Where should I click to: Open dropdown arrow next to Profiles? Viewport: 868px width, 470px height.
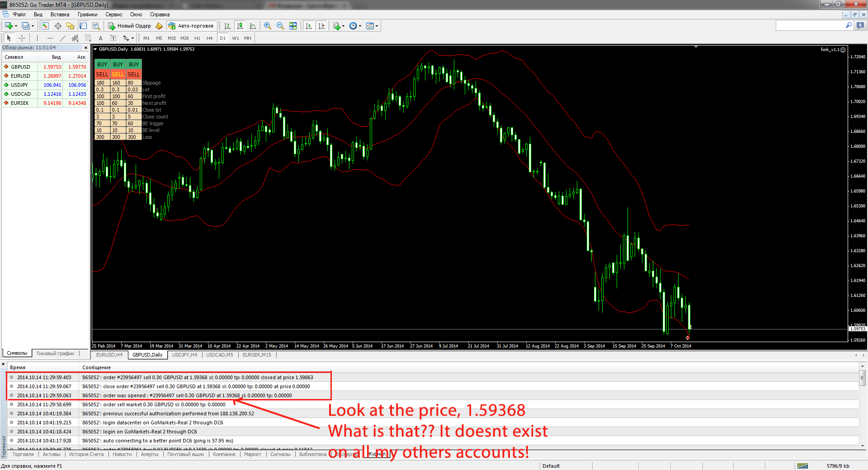tap(33, 26)
